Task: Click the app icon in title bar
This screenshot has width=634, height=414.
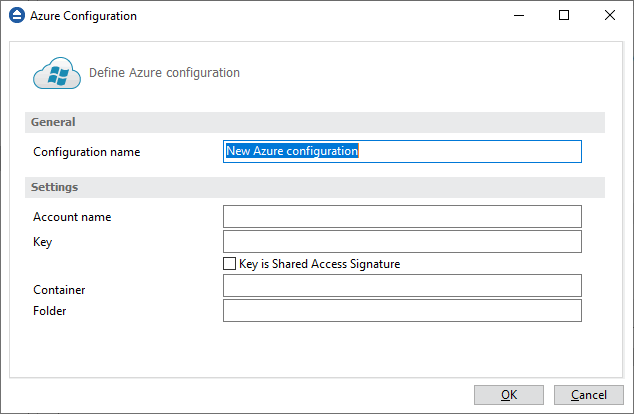Action: pyautogui.click(x=17, y=16)
